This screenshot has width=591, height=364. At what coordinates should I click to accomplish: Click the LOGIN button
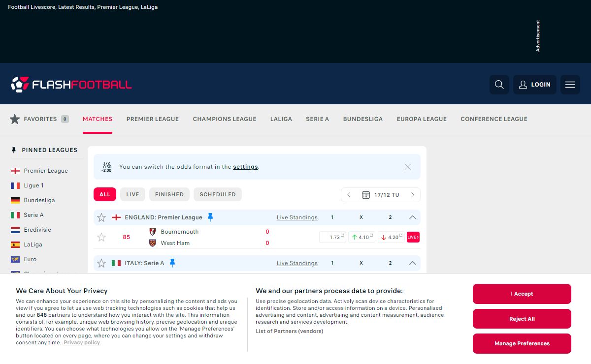(535, 85)
